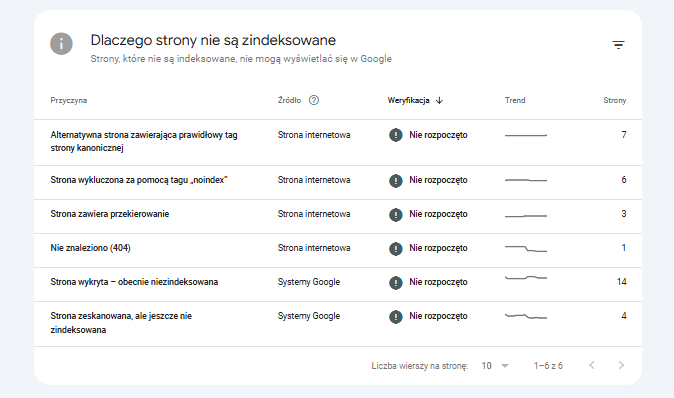Click Liczba wierszy na stronę label
This screenshot has width=674, height=398.
click(420, 366)
